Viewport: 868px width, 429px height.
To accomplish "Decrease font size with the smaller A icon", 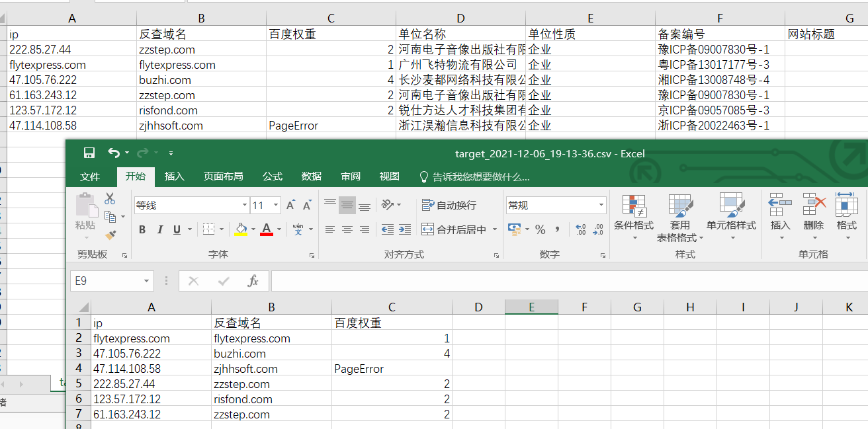I will [x=307, y=206].
